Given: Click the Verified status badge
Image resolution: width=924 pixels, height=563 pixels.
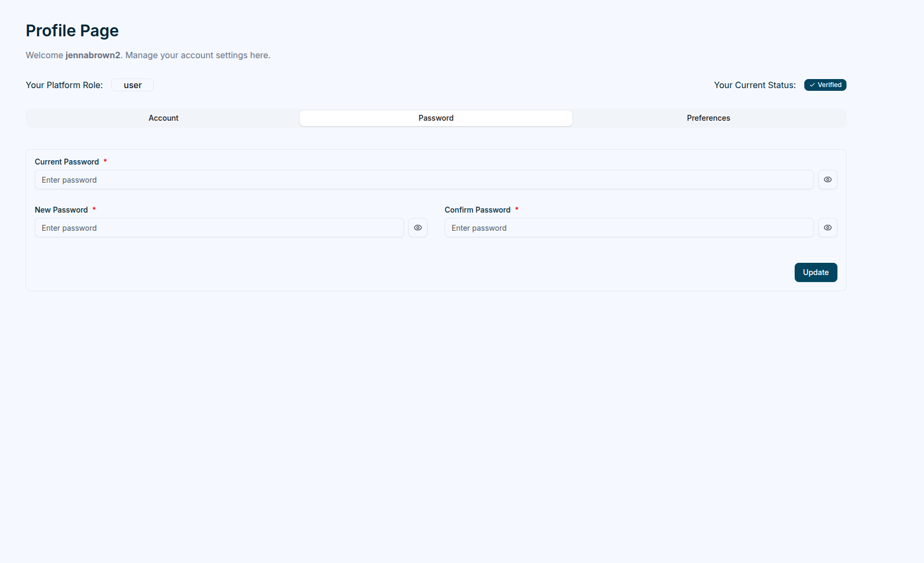Looking at the screenshot, I should pyautogui.click(x=825, y=84).
